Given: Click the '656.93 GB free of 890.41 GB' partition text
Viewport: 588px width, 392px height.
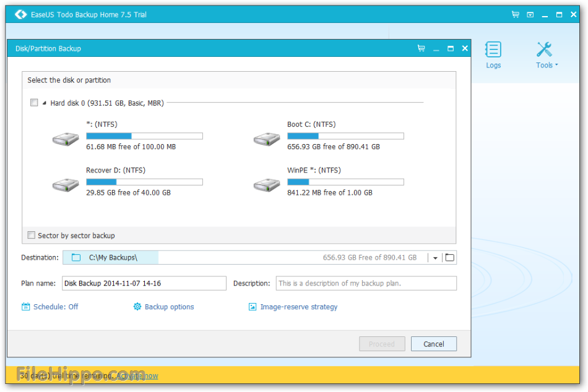Looking at the screenshot, I should click(x=334, y=147).
